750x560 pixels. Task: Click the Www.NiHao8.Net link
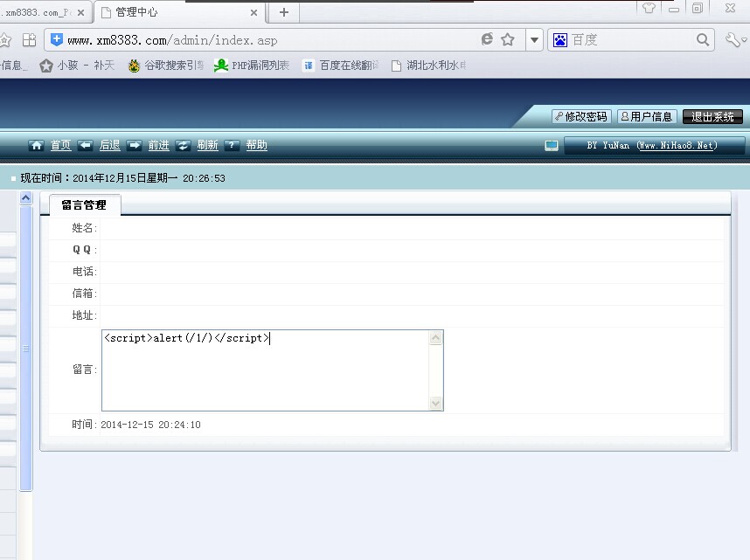pyautogui.click(x=677, y=145)
